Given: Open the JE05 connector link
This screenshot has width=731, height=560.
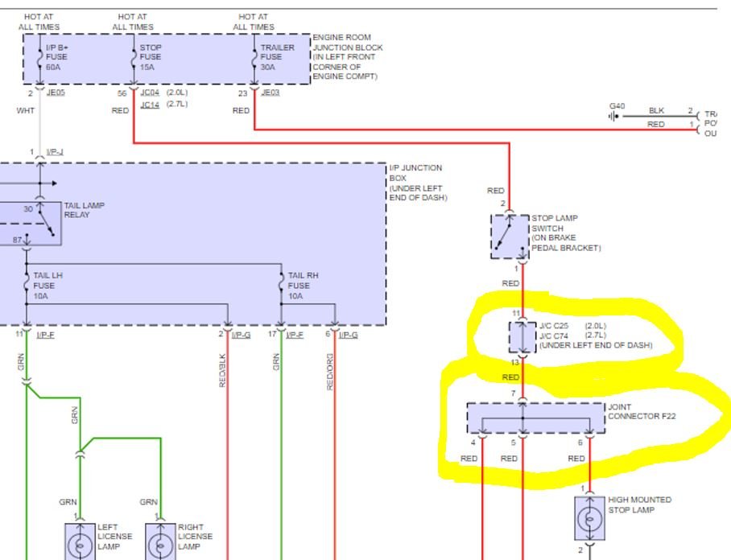Looking at the screenshot, I should (56, 93).
